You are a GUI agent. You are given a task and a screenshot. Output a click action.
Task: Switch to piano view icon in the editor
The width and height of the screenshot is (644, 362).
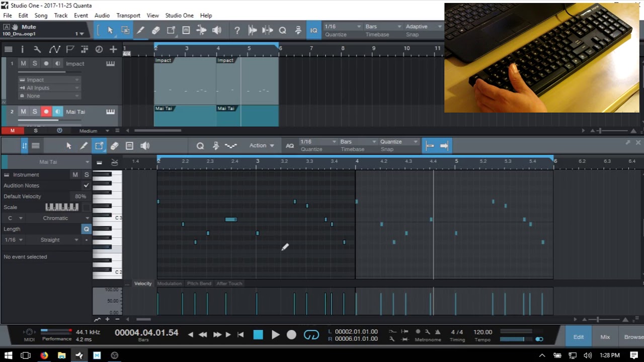100,162
